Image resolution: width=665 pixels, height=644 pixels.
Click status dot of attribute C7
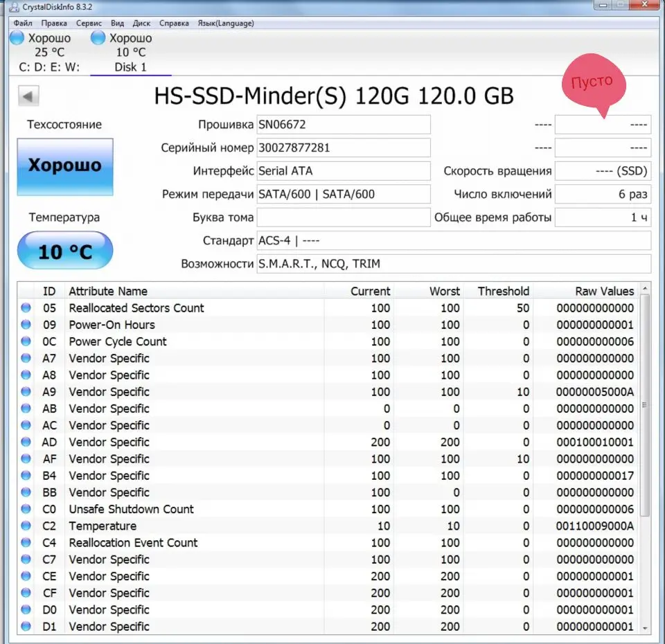(26, 559)
